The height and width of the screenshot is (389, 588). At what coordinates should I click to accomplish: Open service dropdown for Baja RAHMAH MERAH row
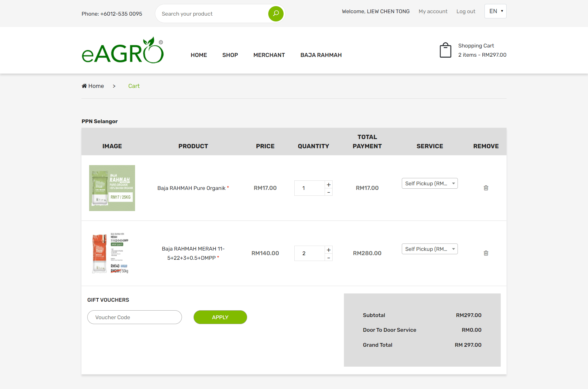coord(430,249)
